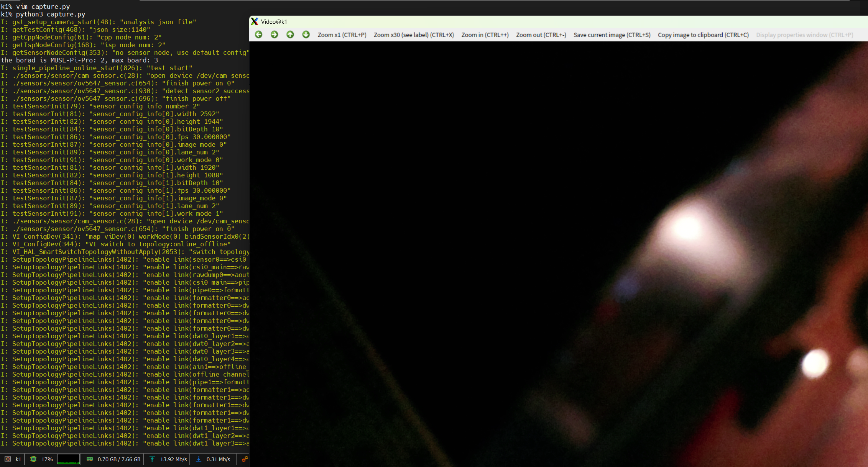The width and height of the screenshot is (868, 467).
Task: Click Save current image (CTRL+S)
Action: pos(612,35)
